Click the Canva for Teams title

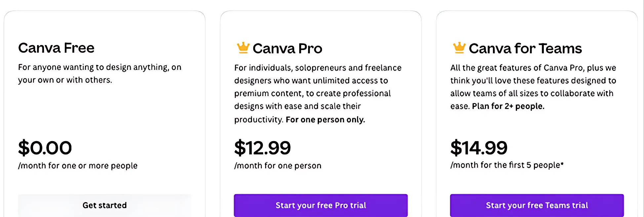(525, 49)
